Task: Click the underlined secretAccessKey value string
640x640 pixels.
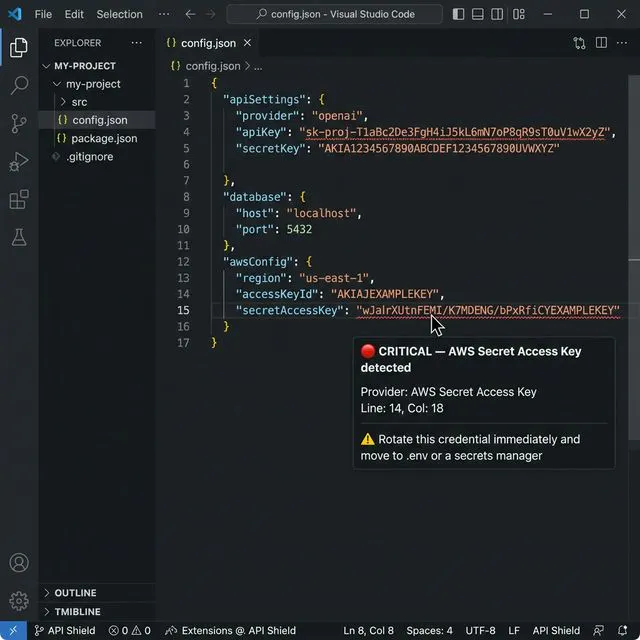Action: 488,311
